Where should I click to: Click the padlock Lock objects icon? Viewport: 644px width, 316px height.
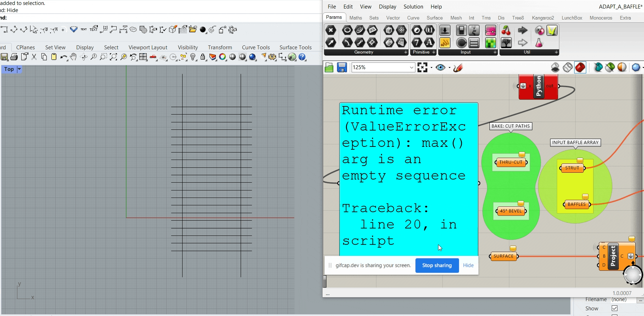(203, 57)
